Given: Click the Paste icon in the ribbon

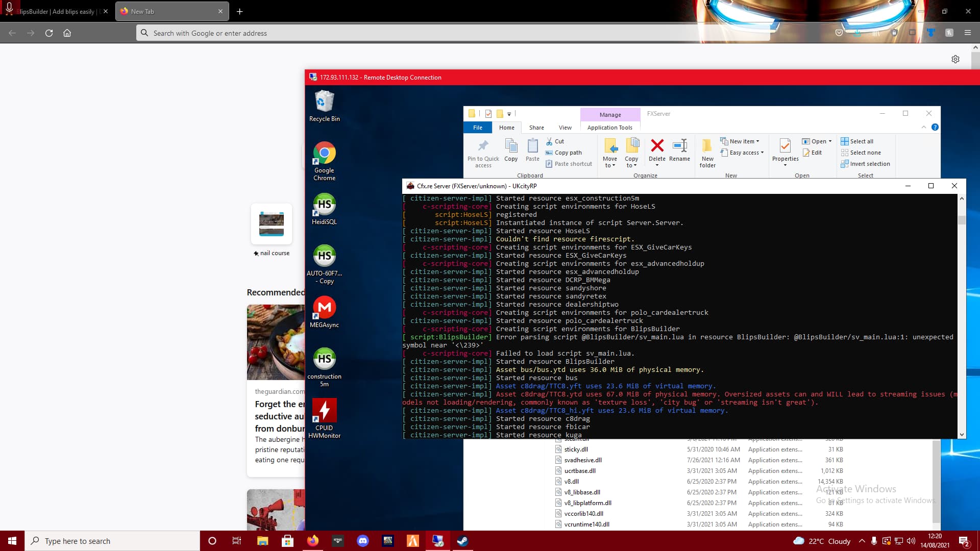Looking at the screenshot, I should [532, 151].
